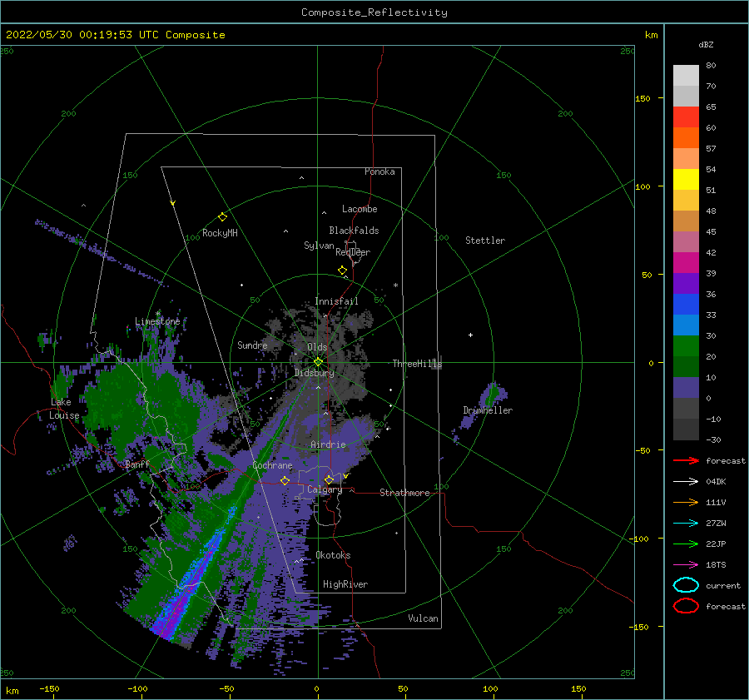Click the Ponoka city label
The image size is (749, 700).
379,171
